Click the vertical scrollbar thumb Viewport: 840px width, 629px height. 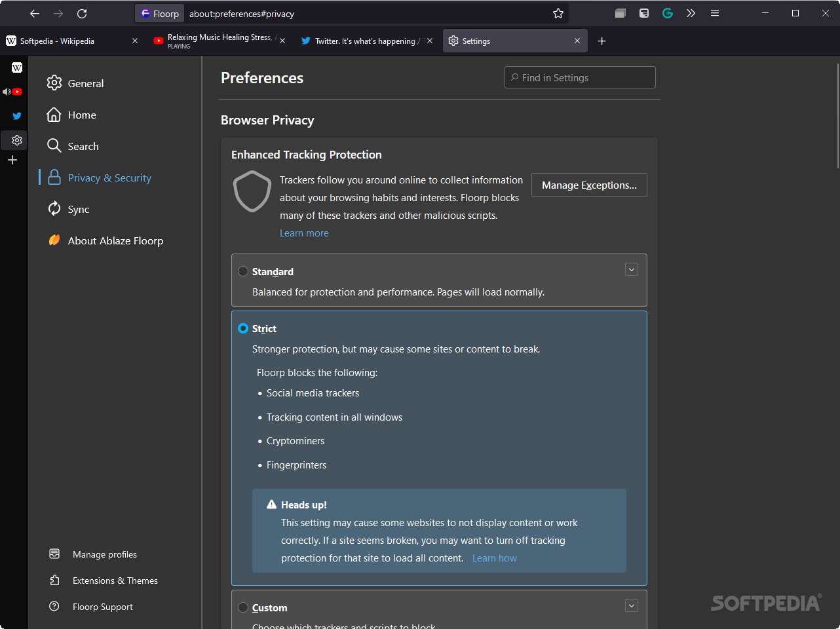tap(837, 117)
